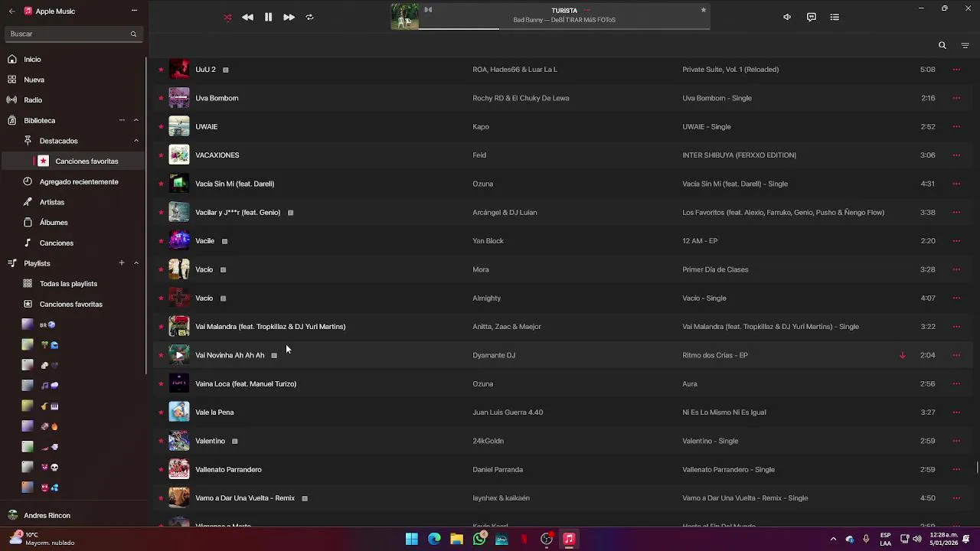The height and width of the screenshot is (551, 980).
Task: Open more options for Valentino row
Action: pyautogui.click(x=956, y=441)
